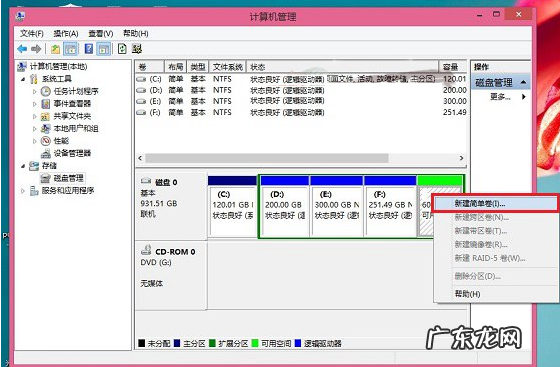Screen dimensions: 560x367
Task: Click the horizontal scrollbar thumb in volume list
Action: pyautogui.click(x=267, y=158)
